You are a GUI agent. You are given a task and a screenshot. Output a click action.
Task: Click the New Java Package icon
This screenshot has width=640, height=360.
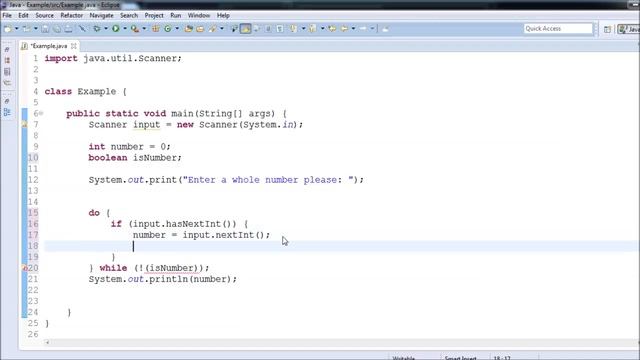click(x=156, y=29)
